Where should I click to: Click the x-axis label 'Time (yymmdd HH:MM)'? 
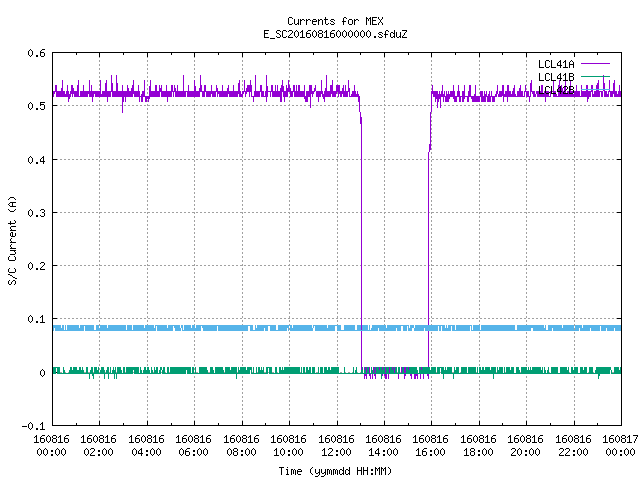[x=335, y=471]
